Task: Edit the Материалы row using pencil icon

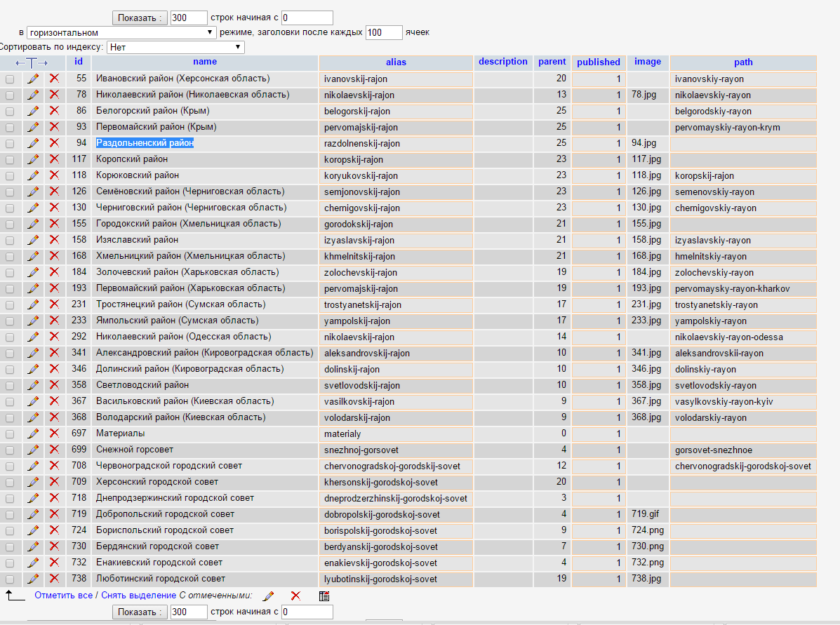Action: [33, 434]
